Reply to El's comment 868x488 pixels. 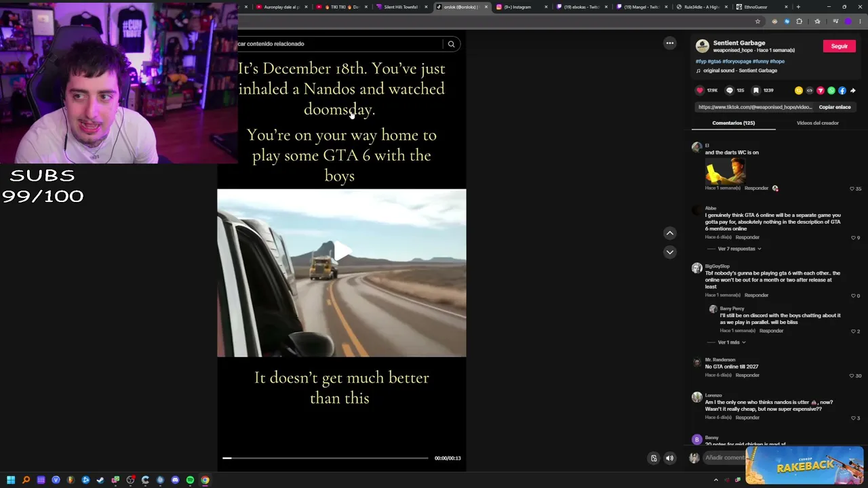tap(756, 188)
